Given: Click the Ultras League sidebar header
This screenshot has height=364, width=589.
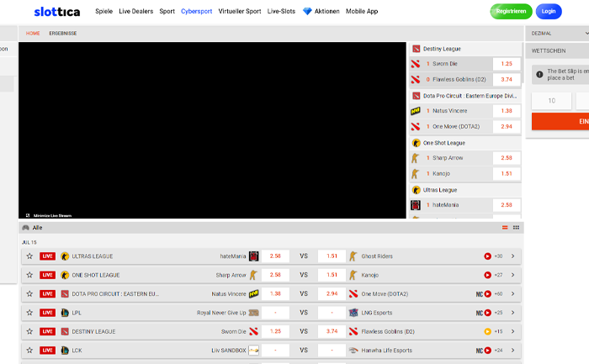Looking at the screenshot, I should tap(465, 190).
